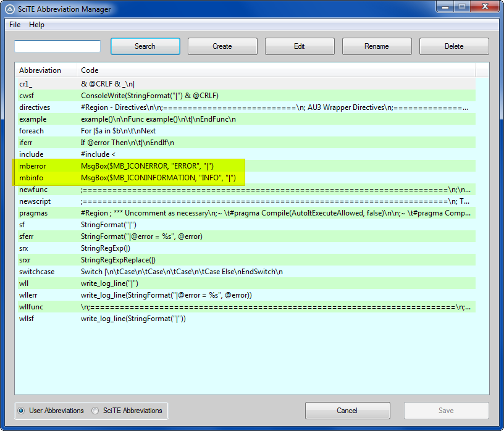
Task: Select the include abbreviation row
Action: [245, 154]
